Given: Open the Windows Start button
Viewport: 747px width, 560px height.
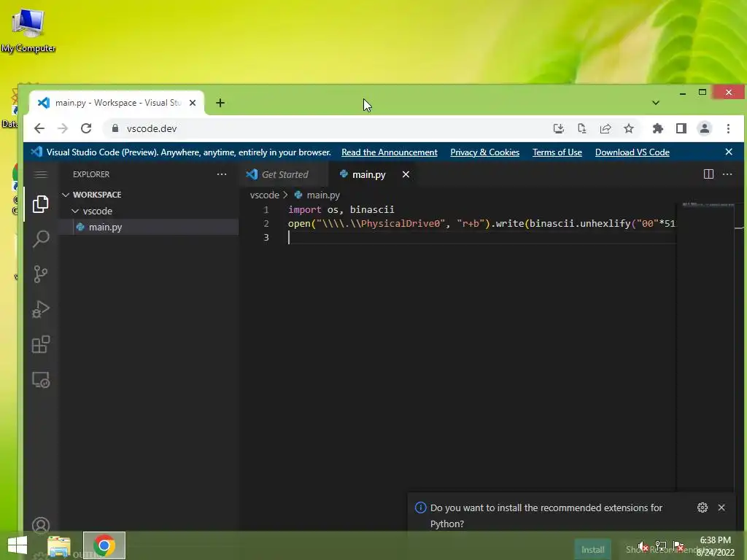Looking at the screenshot, I should click(x=18, y=545).
